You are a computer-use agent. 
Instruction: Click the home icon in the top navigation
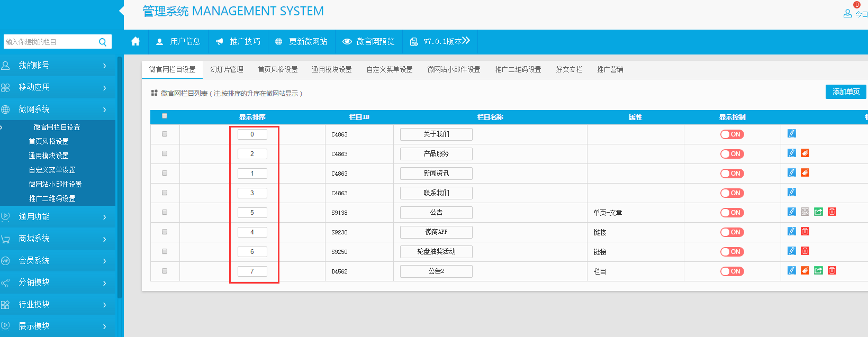click(x=135, y=41)
